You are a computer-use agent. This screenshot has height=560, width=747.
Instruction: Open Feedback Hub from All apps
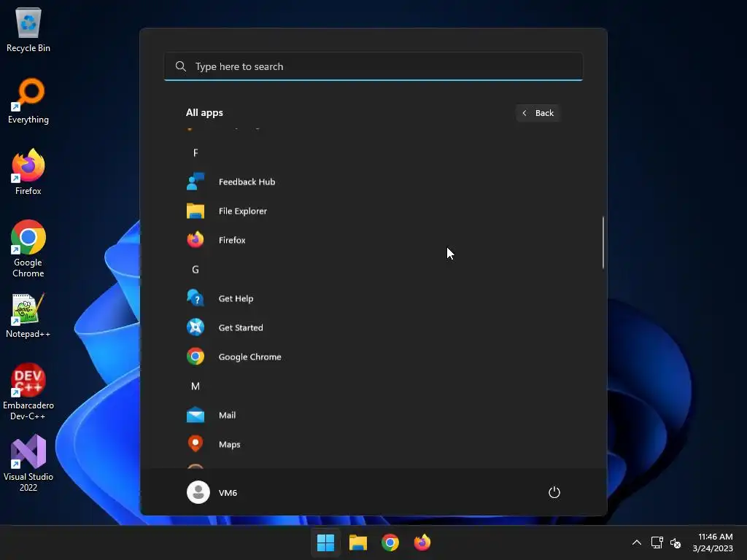pyautogui.click(x=373, y=182)
